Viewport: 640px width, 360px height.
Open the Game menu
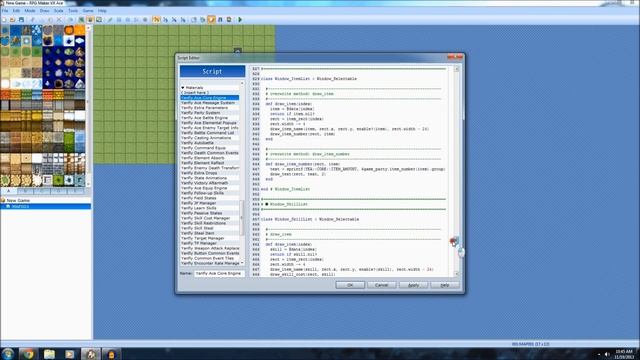88,11
